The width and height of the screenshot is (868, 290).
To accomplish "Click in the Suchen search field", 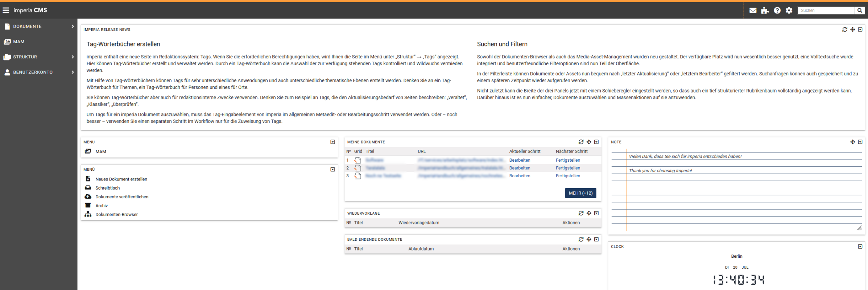I will (826, 11).
